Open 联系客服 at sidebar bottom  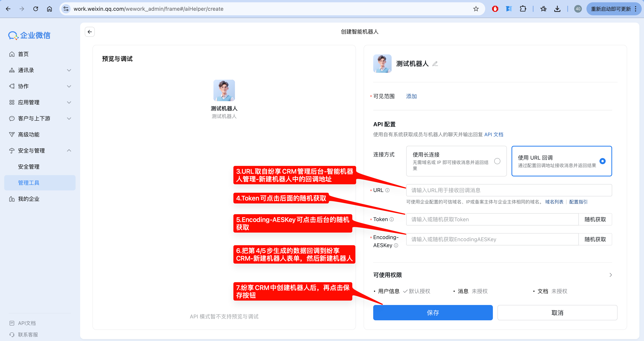[28, 334]
